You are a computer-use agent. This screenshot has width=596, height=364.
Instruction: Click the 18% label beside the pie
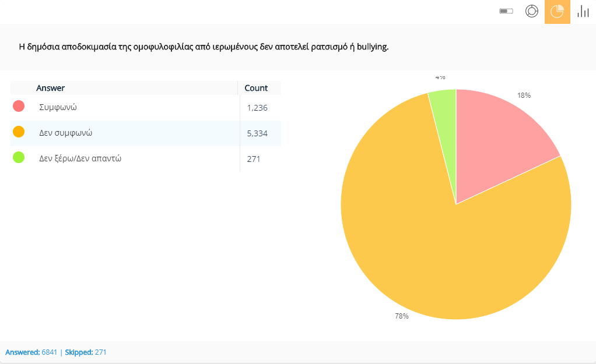click(524, 96)
